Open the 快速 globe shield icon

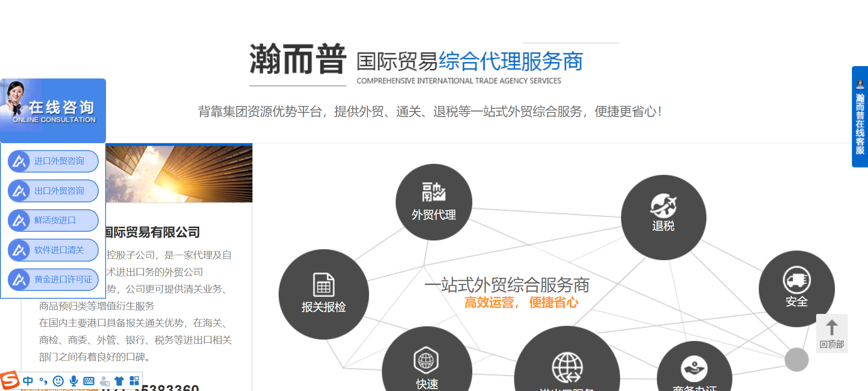click(426, 360)
